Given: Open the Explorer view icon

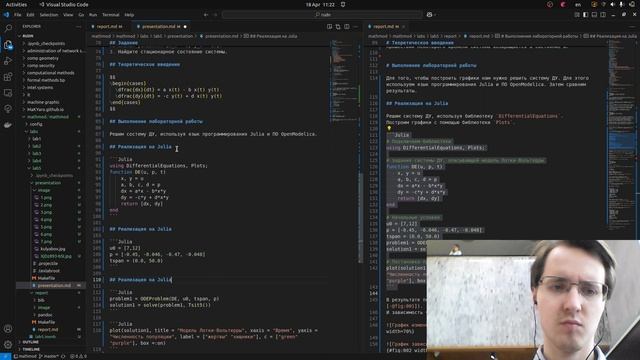Looking at the screenshot, I should tap(8, 44).
